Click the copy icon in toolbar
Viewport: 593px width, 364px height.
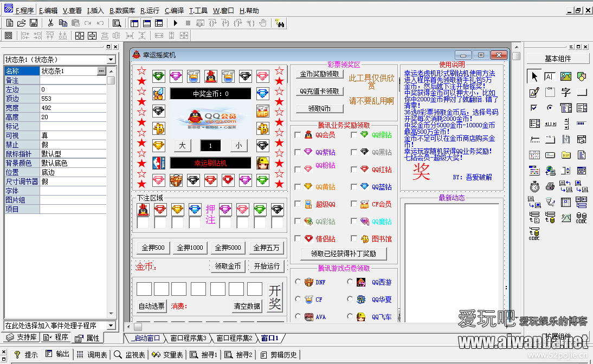[63, 23]
